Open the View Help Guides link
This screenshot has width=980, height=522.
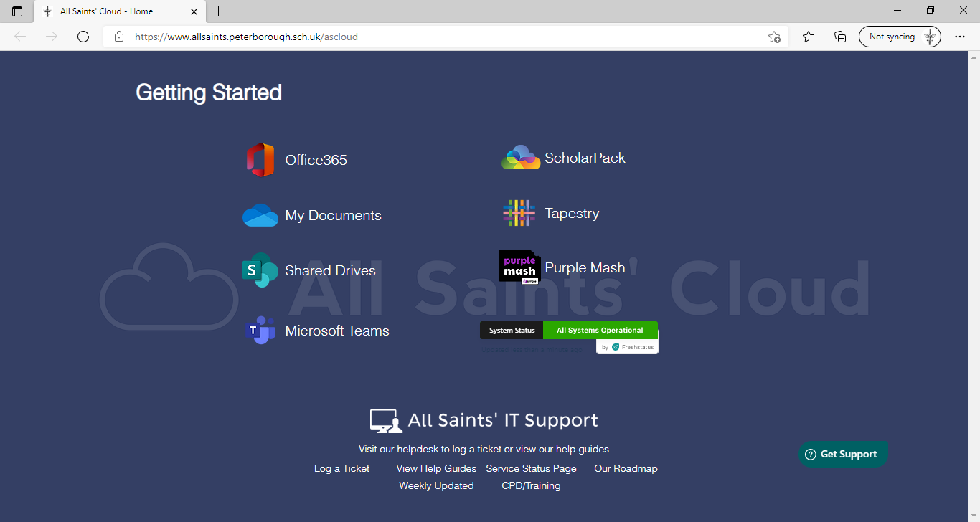click(x=436, y=468)
